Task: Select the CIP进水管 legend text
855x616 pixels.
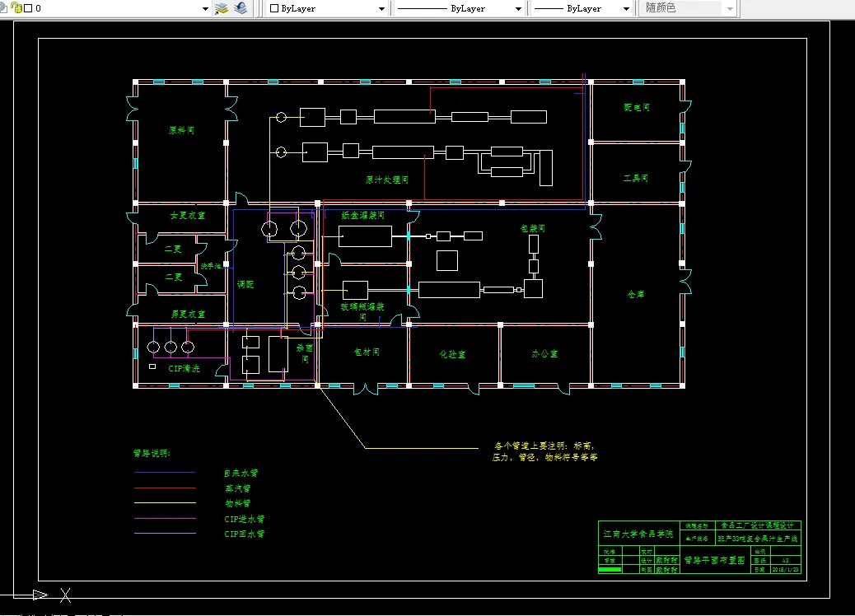Action: point(245,519)
